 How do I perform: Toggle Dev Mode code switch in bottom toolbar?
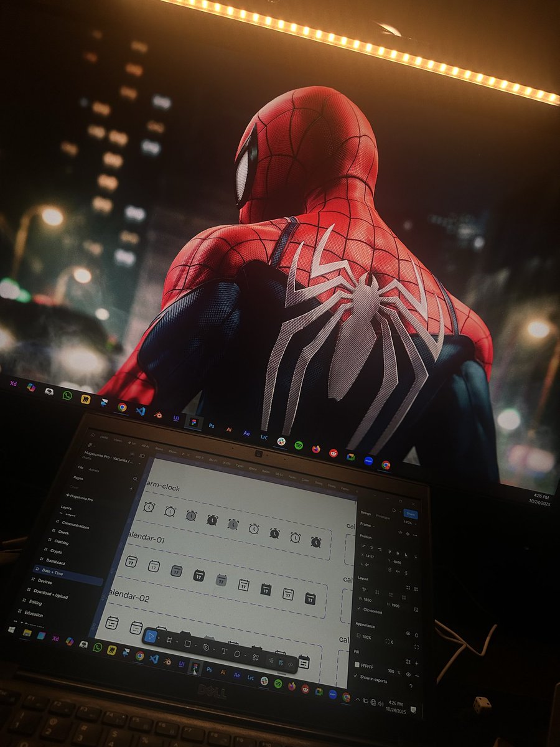290,664
